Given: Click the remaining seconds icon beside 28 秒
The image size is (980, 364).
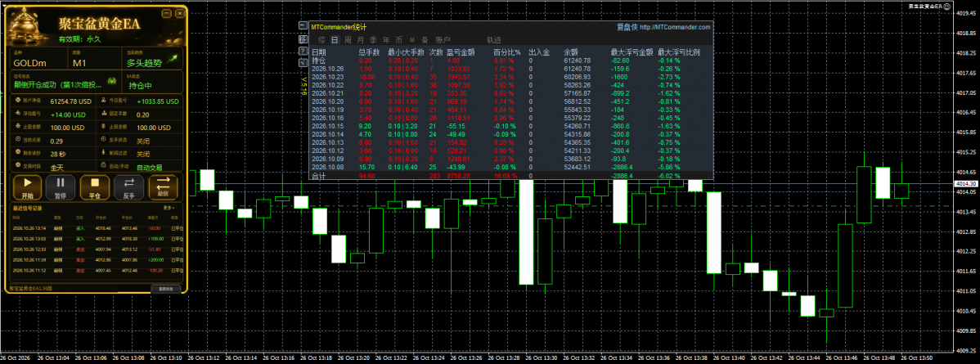Looking at the screenshot, I should tap(17, 153).
